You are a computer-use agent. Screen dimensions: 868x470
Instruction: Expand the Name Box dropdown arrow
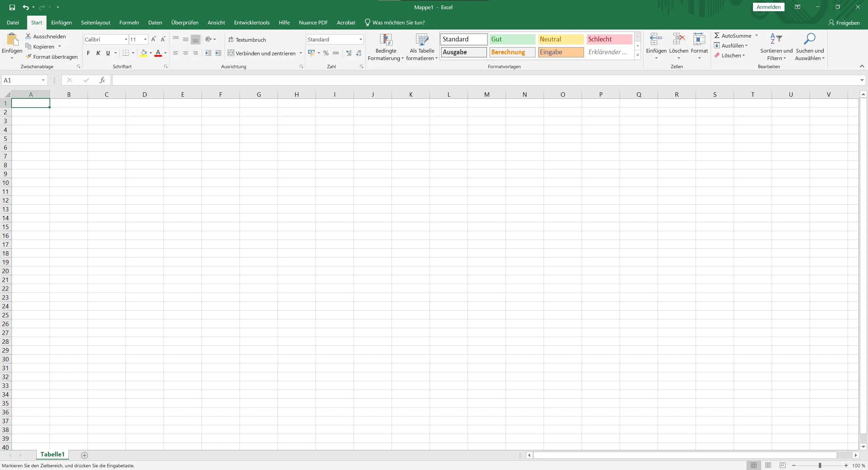point(43,80)
